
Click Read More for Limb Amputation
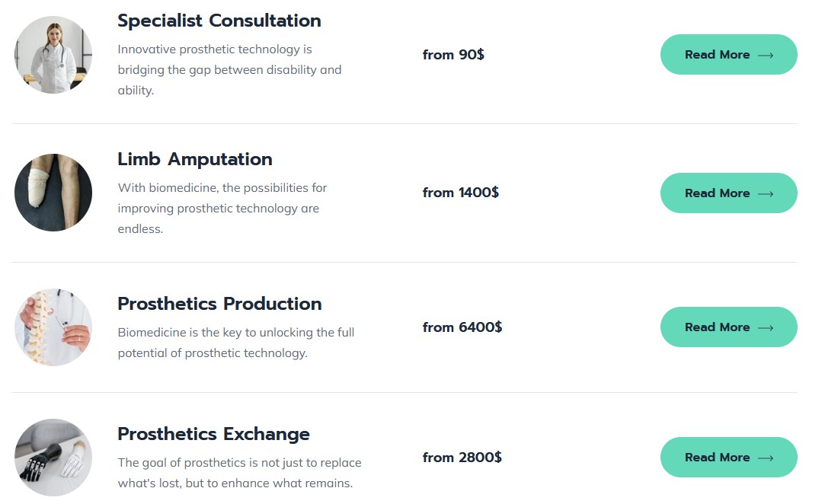coord(729,193)
